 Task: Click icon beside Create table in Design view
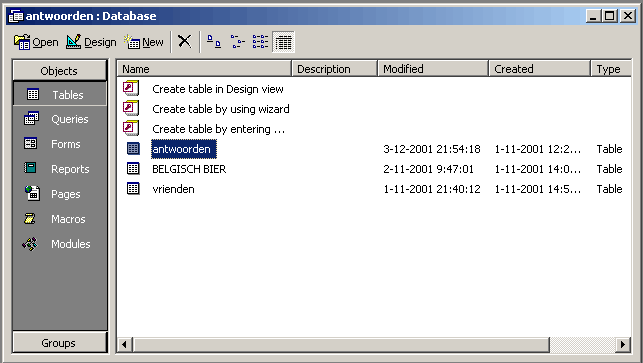(x=132, y=88)
